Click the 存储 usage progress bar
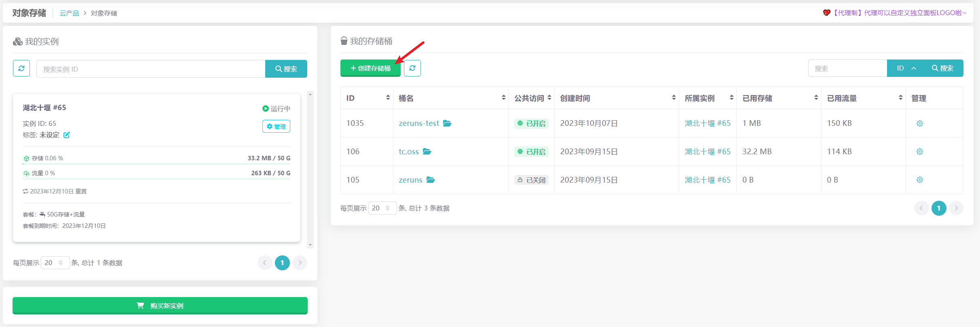The width and height of the screenshot is (980, 327). [x=156, y=164]
